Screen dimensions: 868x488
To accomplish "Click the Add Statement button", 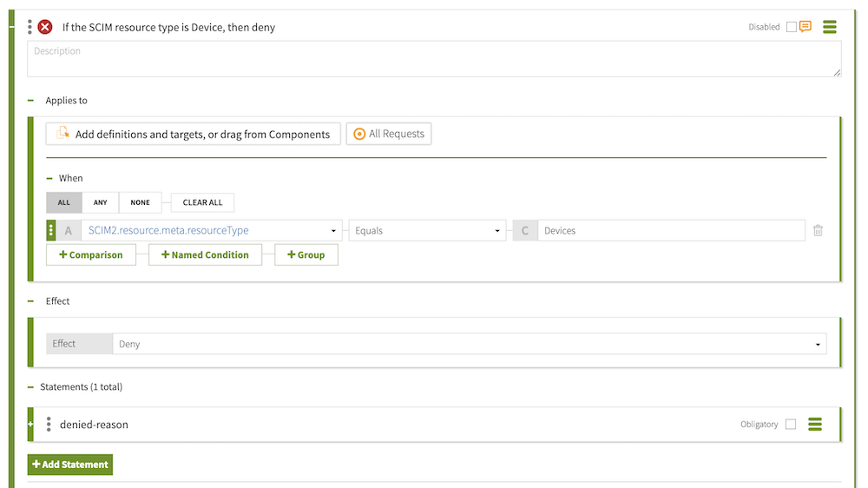I will click(70, 465).
